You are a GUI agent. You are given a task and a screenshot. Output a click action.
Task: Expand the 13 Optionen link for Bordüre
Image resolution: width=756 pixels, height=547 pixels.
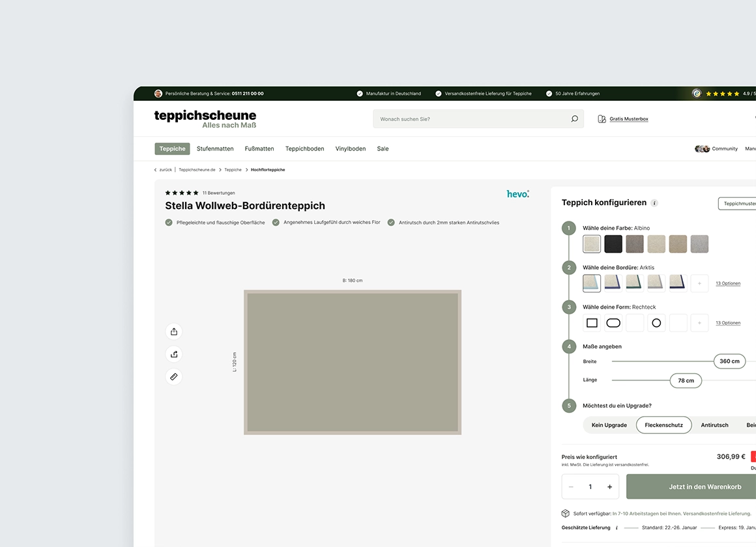728,283
